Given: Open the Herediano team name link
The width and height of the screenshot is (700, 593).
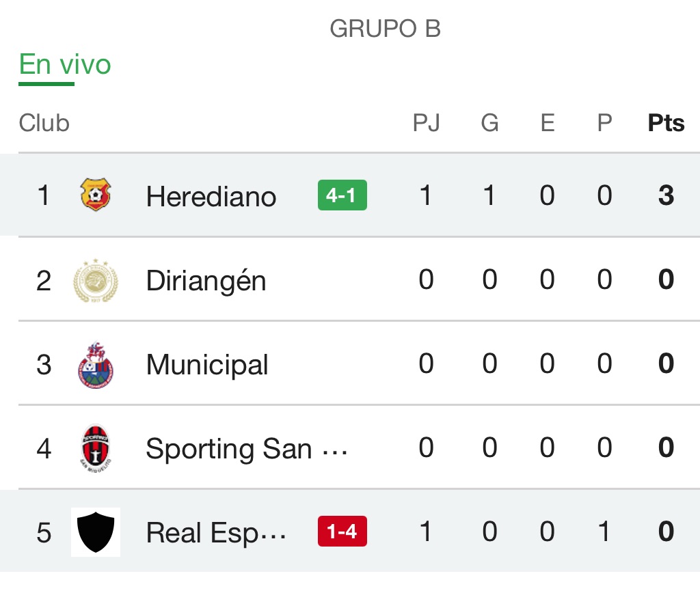Looking at the screenshot, I should [x=211, y=197].
